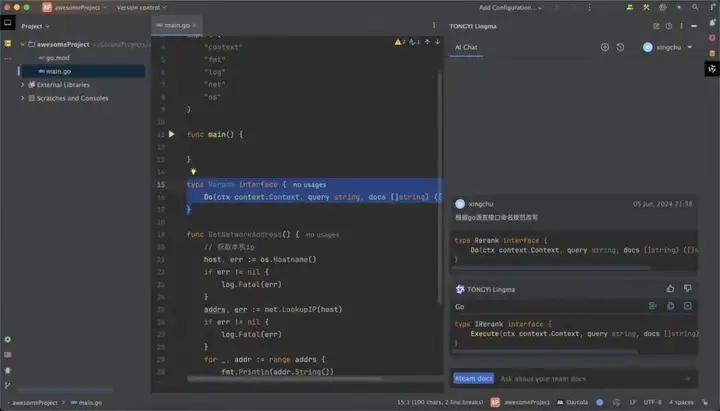The width and height of the screenshot is (720, 411).
Task: Close the main.go editor tab
Action: [x=194, y=25]
